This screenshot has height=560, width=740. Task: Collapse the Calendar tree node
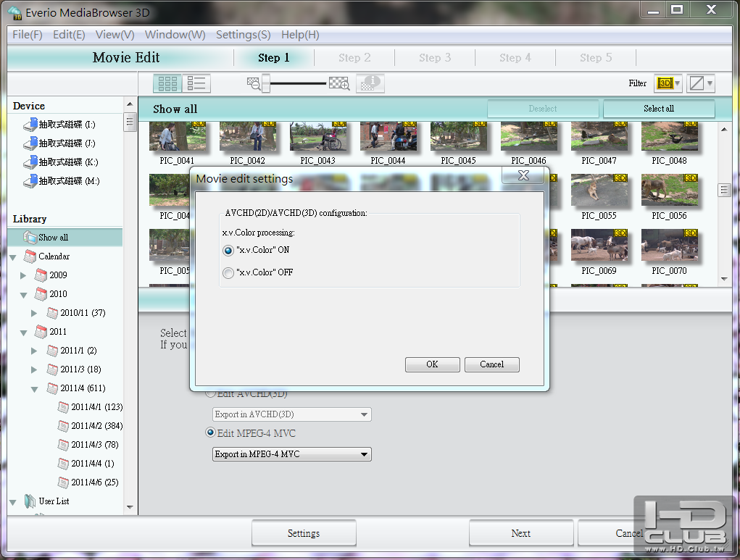point(13,257)
